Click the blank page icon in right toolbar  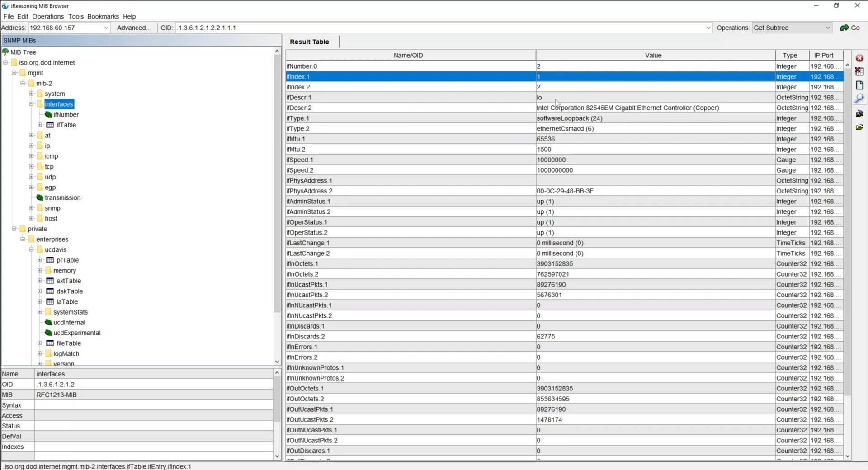[x=859, y=85]
